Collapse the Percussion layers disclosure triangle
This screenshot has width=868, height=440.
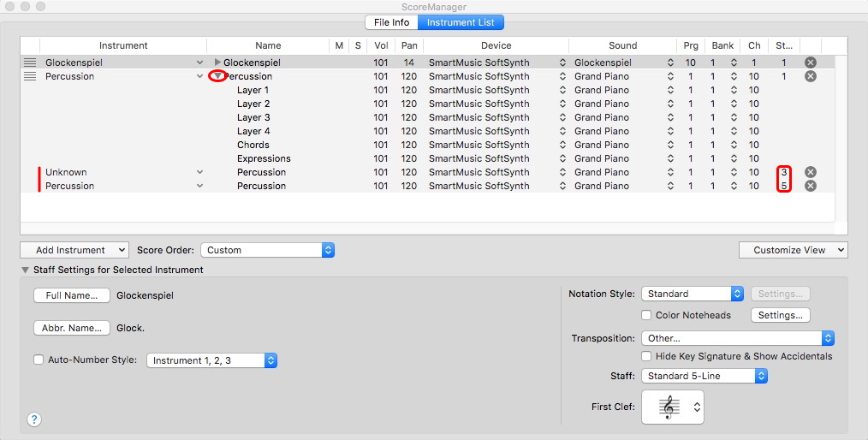point(217,76)
